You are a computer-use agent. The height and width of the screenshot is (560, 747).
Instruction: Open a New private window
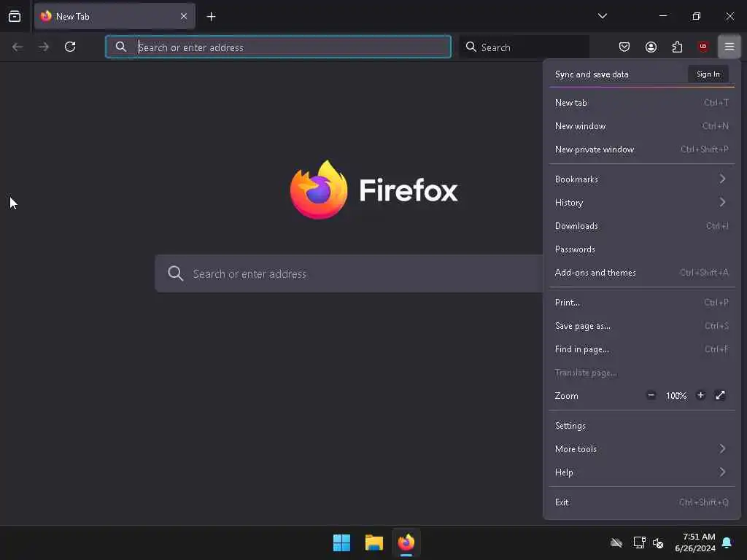[642, 149]
